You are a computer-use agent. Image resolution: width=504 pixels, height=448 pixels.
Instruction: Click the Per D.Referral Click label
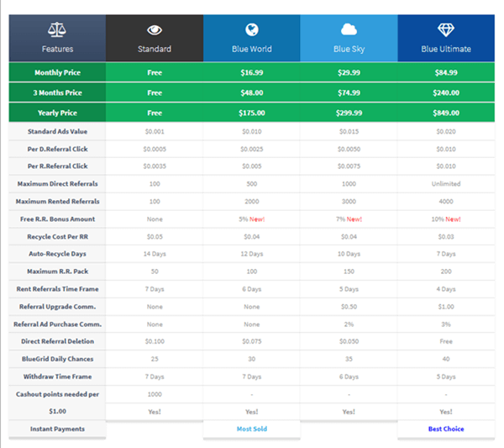pyautogui.click(x=57, y=150)
